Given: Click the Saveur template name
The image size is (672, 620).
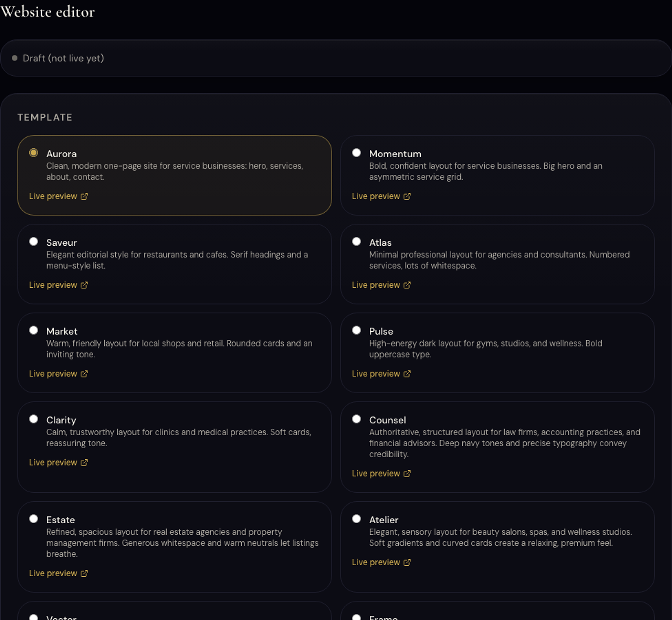Looking at the screenshot, I should point(61,243).
